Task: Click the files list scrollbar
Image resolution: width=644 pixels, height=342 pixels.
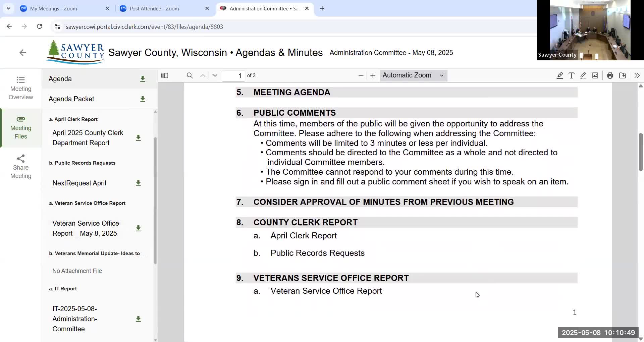Action: point(155,201)
